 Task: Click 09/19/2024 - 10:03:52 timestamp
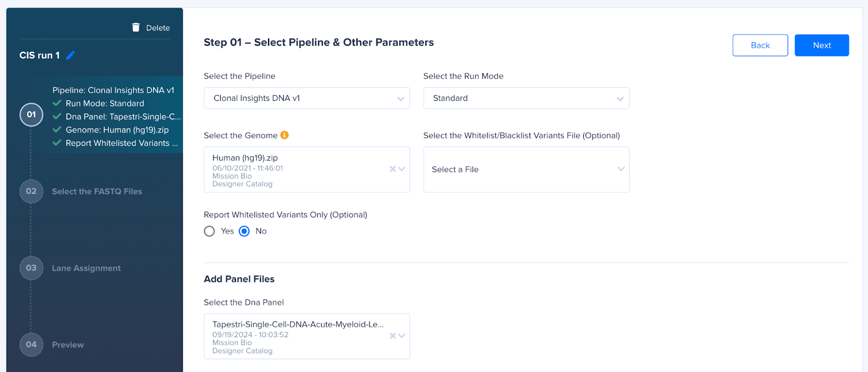(x=251, y=335)
